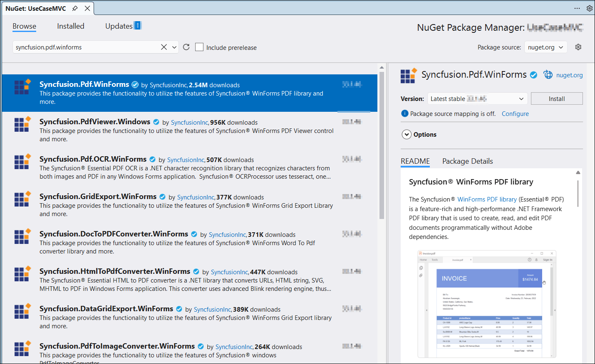The width and height of the screenshot is (595, 364).
Task: Click the nuget.org globe icon in details pane
Action: click(548, 75)
